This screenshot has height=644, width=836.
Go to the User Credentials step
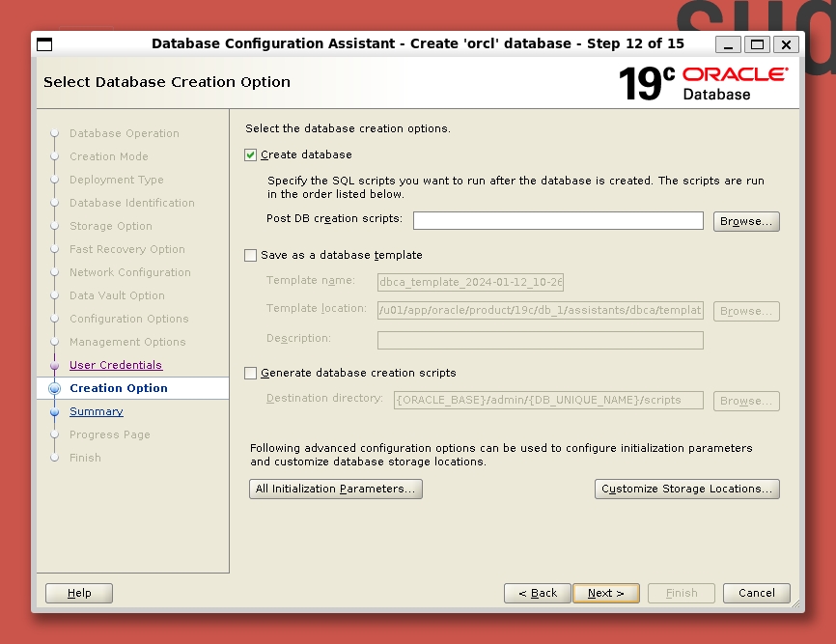pos(116,365)
